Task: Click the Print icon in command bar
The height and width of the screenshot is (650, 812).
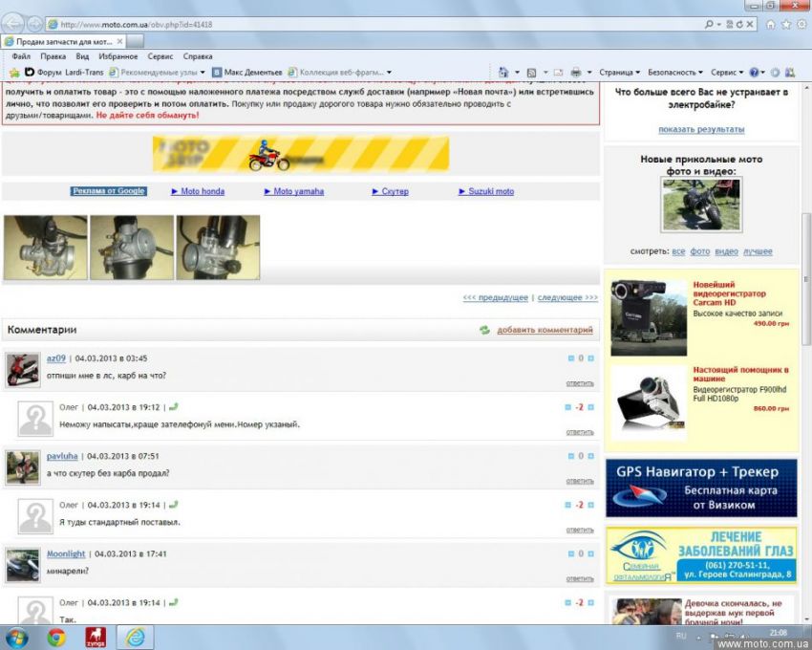Action: click(x=576, y=72)
